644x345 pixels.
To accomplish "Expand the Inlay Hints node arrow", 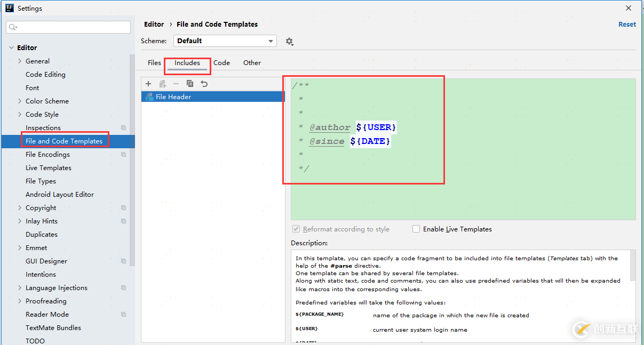I will click(x=20, y=221).
